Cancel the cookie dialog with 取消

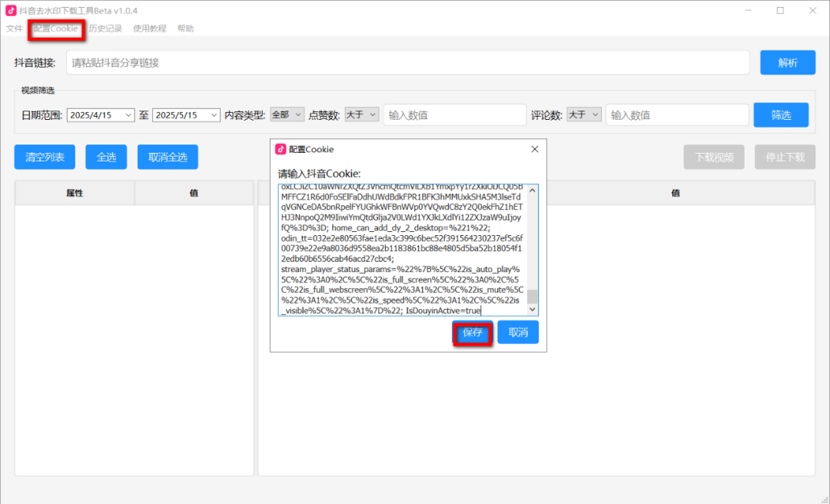coord(518,333)
